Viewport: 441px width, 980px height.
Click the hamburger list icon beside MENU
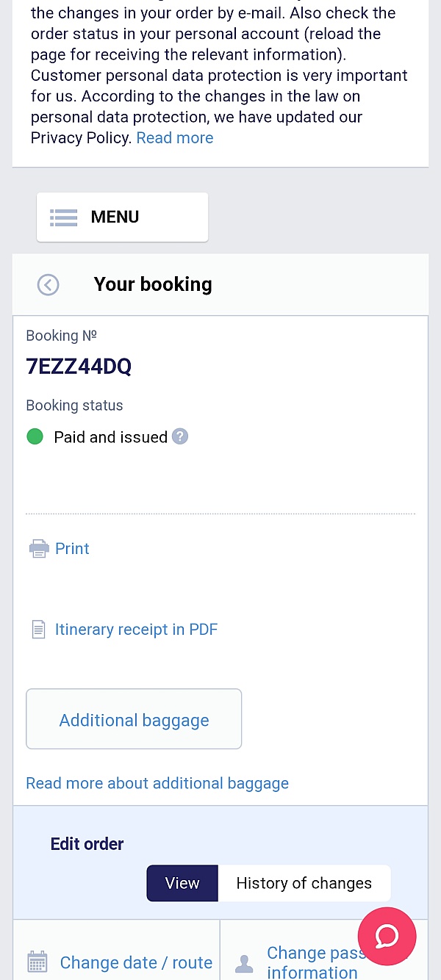(63, 217)
